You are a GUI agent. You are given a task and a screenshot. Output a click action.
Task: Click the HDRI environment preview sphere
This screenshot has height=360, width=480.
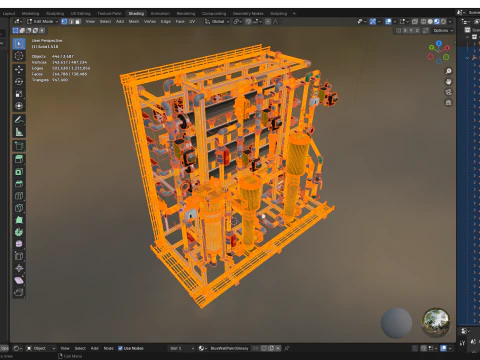point(436,322)
